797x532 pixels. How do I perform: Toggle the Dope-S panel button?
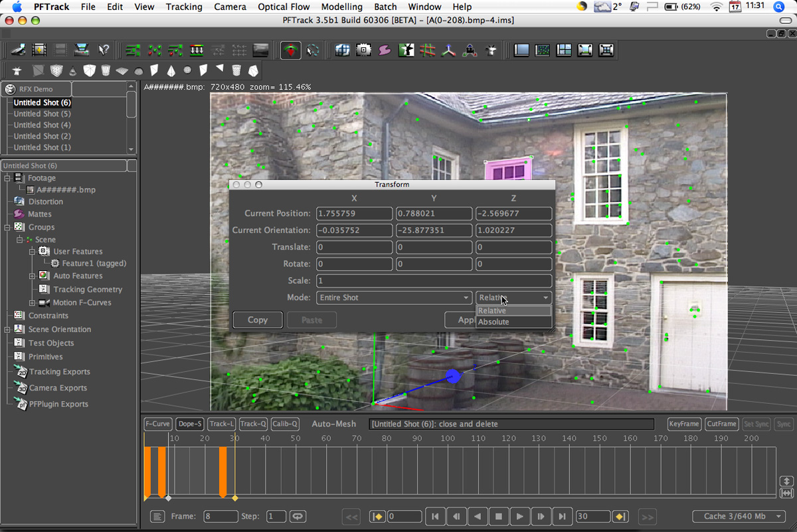tap(190, 424)
